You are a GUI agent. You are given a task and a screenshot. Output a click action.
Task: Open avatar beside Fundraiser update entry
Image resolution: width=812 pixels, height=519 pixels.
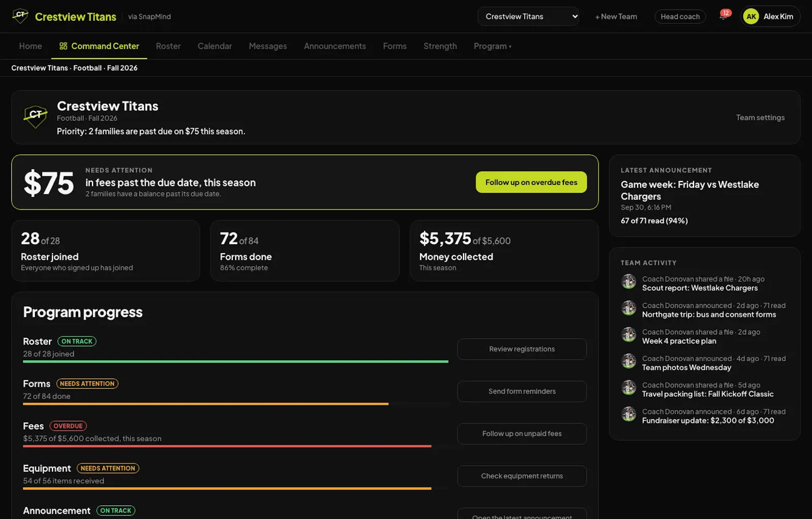pos(629,414)
